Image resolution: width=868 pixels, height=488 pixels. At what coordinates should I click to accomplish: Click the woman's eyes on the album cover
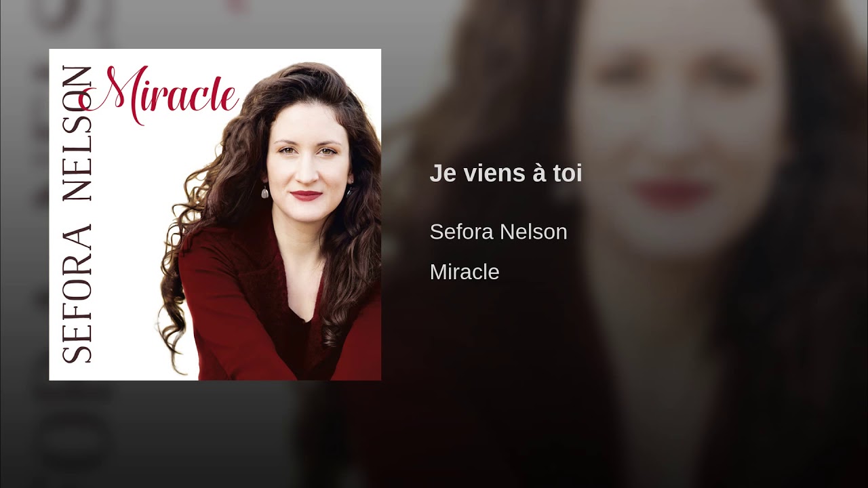click(x=307, y=150)
